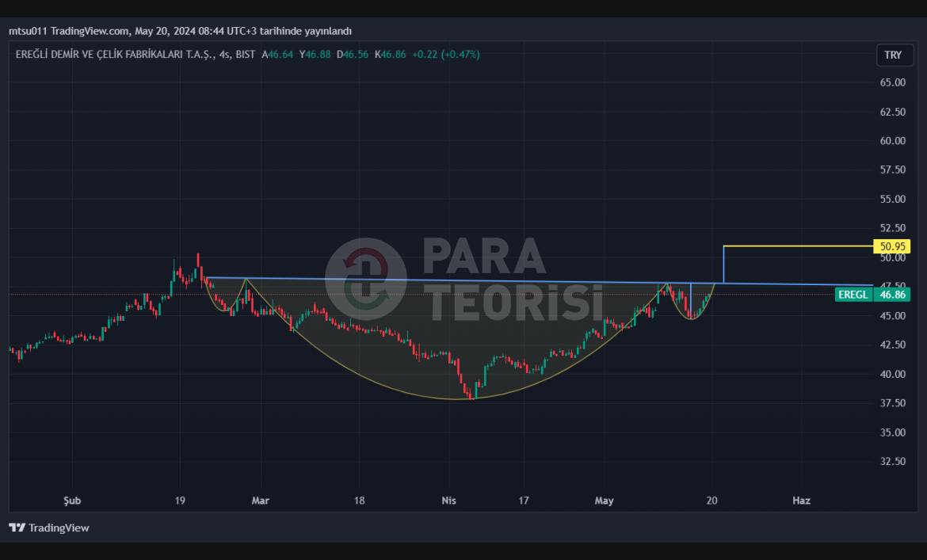Screen dimensions: 927x560
Task: Click the yellow 50.95 target price label
Action: click(892, 246)
